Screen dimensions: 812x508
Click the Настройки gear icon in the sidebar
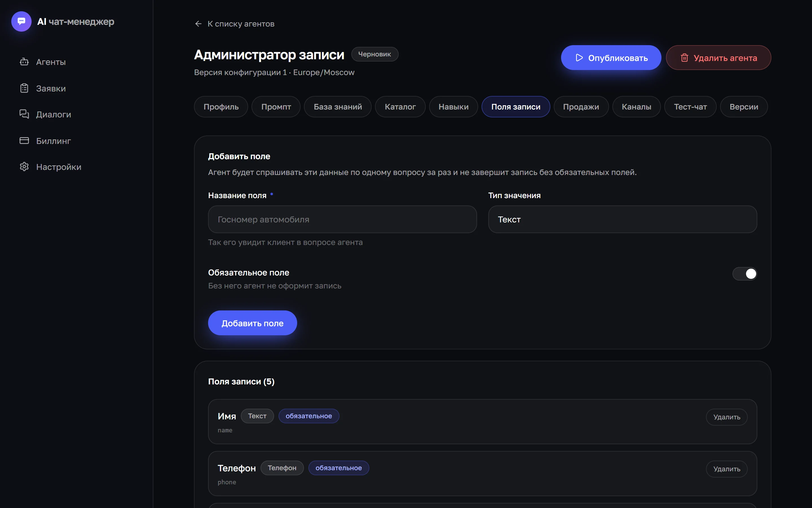coord(24,167)
